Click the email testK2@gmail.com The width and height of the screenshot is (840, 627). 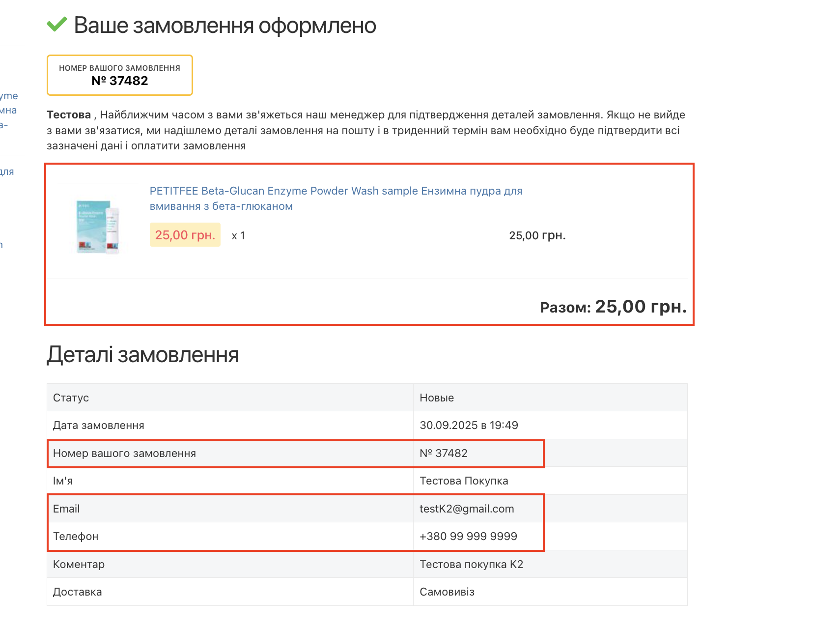pos(466,509)
